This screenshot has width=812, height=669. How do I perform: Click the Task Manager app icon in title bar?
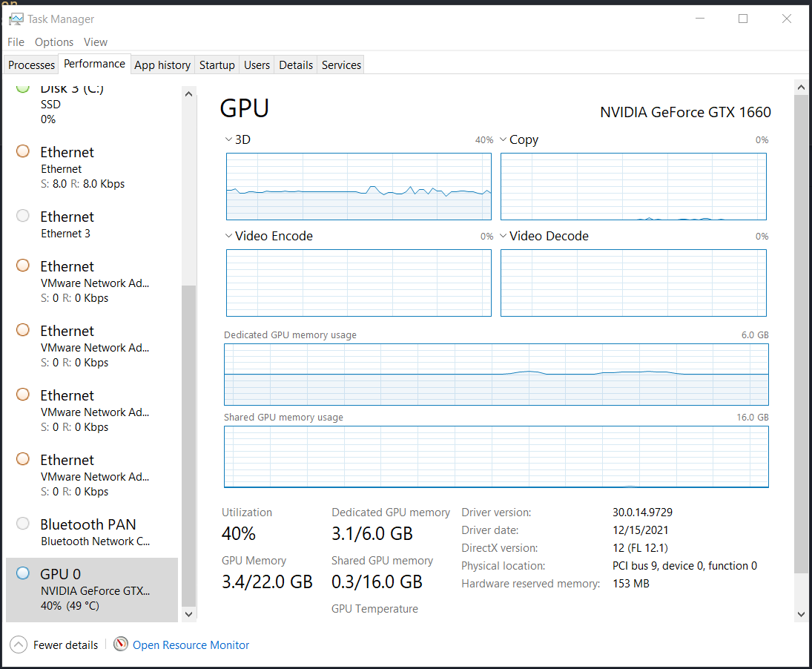click(16, 19)
